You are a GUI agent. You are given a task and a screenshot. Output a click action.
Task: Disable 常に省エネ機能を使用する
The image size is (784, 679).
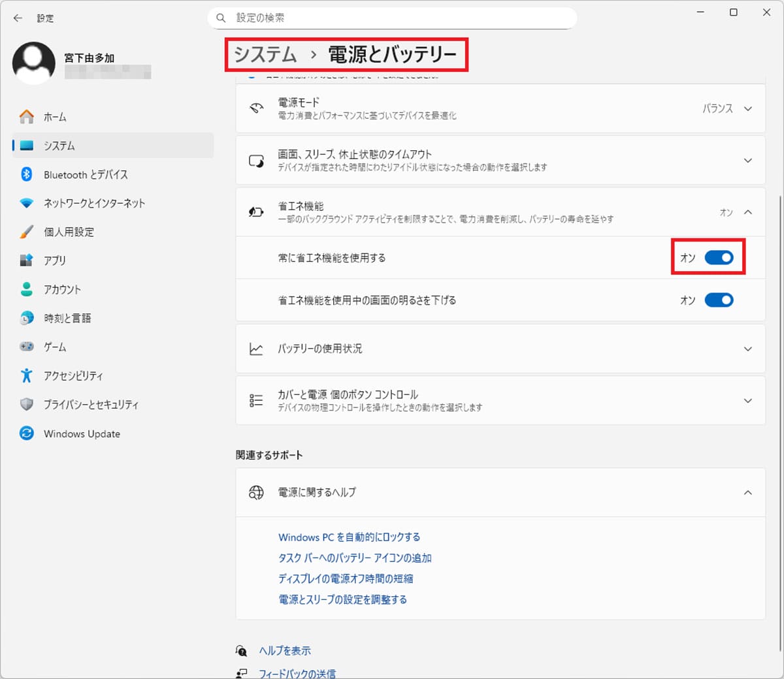[719, 257]
